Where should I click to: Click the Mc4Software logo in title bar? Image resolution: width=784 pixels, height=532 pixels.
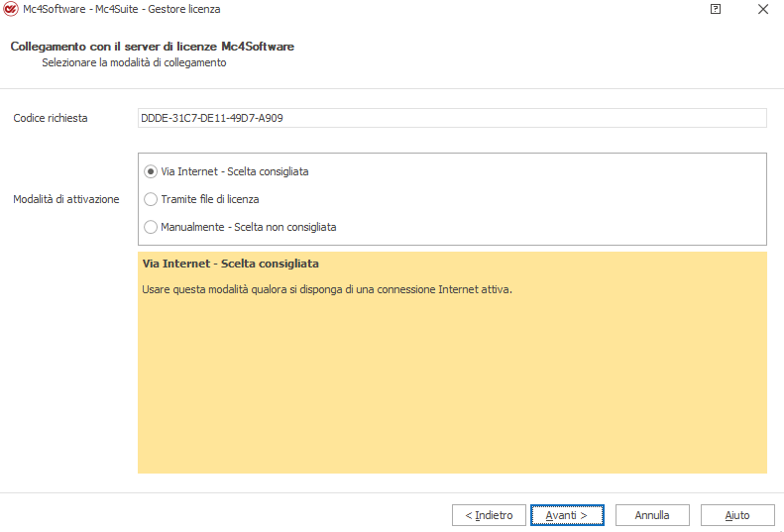click(x=11, y=9)
